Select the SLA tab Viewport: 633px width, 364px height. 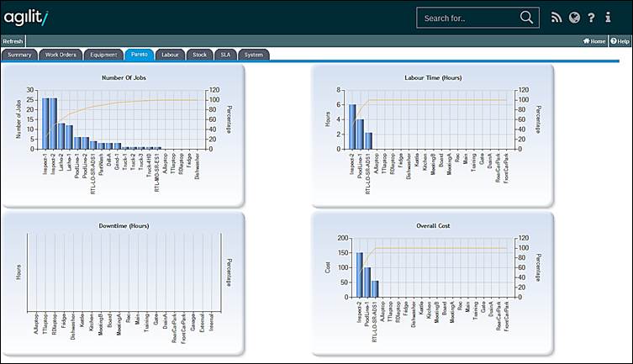click(x=224, y=55)
